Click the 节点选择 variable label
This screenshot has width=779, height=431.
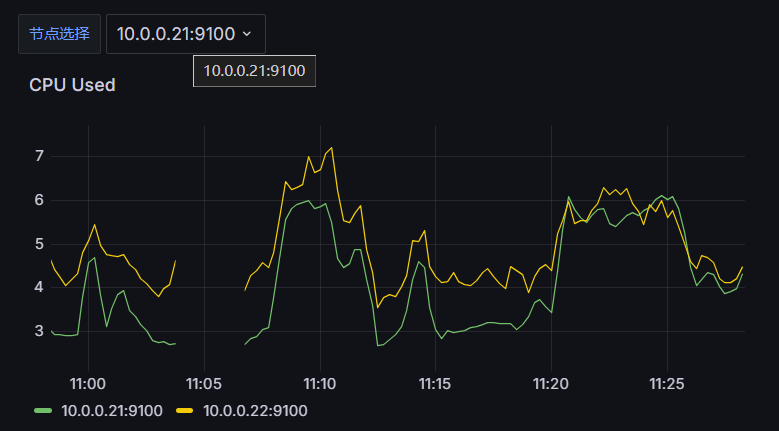[59, 33]
